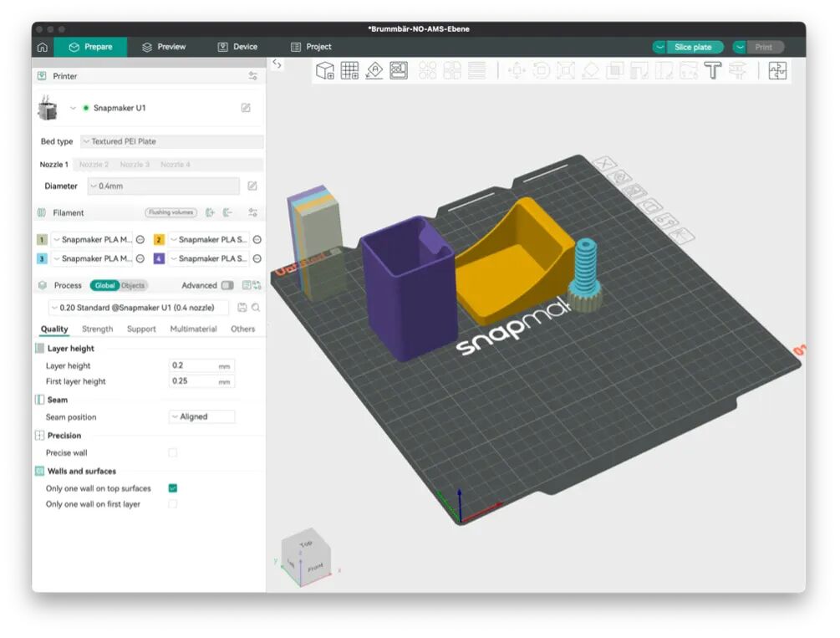Search the process settings
Viewport: 840px width, 638px height.
pyautogui.click(x=256, y=308)
